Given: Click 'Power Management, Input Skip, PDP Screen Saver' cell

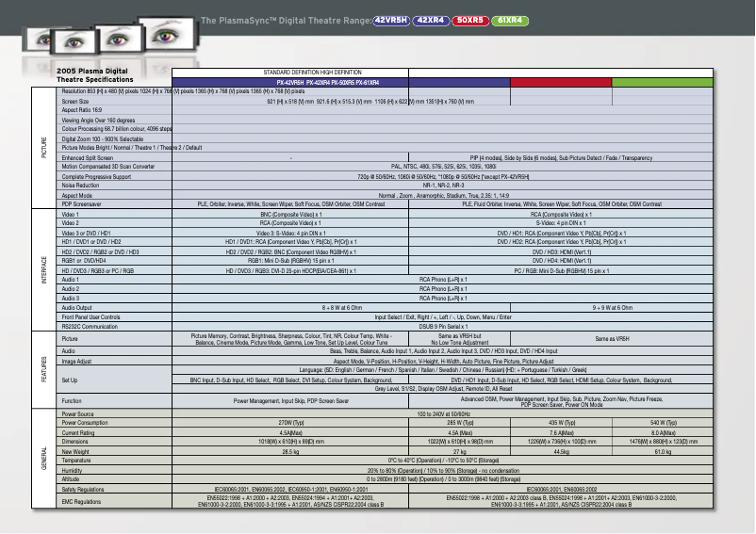Looking at the screenshot, I should tap(290, 400).
